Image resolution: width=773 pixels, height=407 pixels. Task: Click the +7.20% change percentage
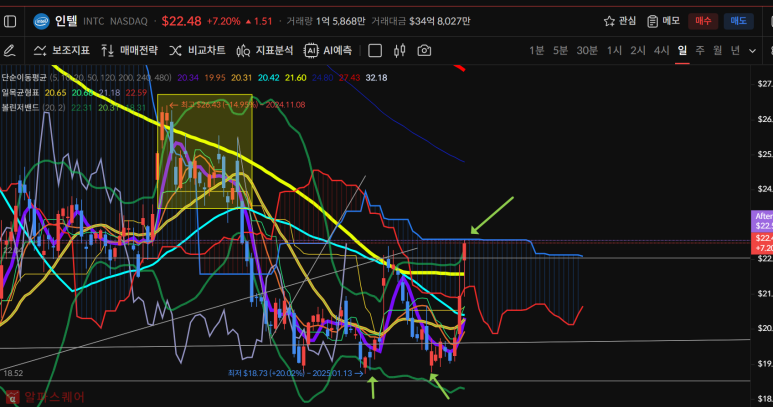point(223,21)
